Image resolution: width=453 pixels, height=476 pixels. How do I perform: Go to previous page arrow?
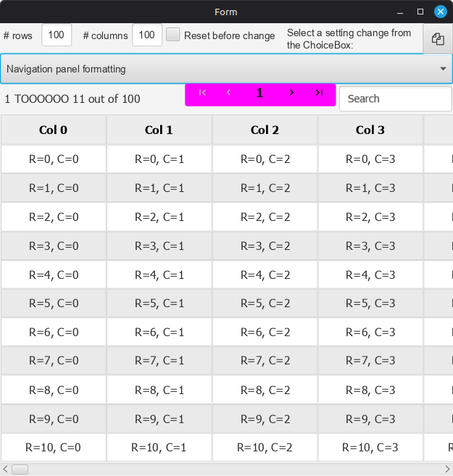point(228,93)
